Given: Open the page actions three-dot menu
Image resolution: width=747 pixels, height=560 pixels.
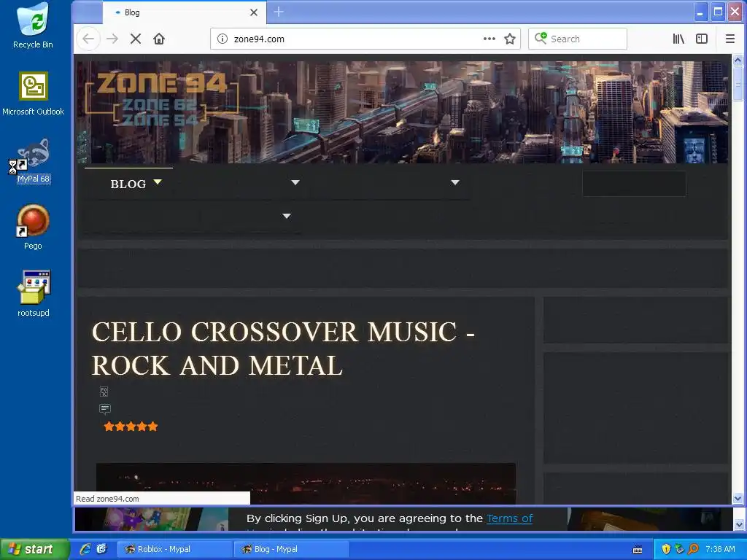Looking at the screenshot, I should pos(489,39).
